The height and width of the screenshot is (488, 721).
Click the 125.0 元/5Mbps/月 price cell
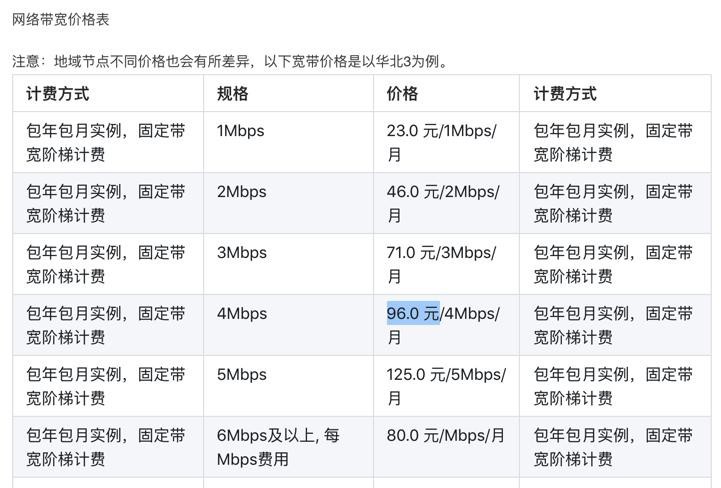[x=446, y=386]
